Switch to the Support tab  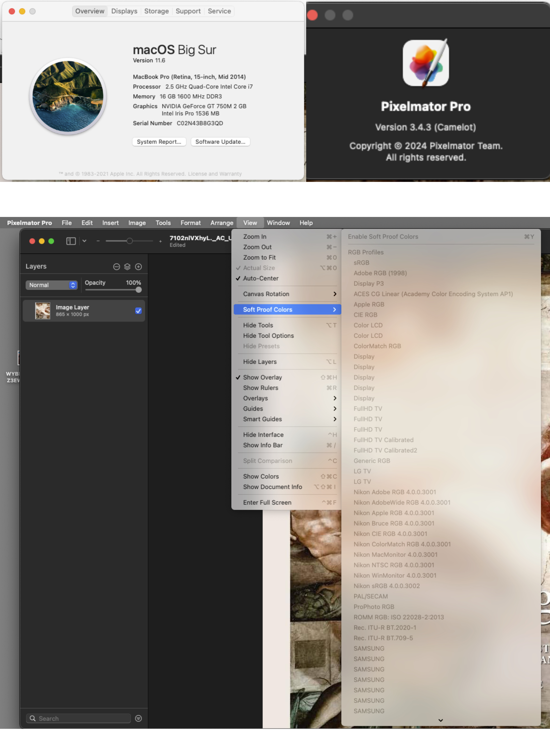[x=188, y=11]
